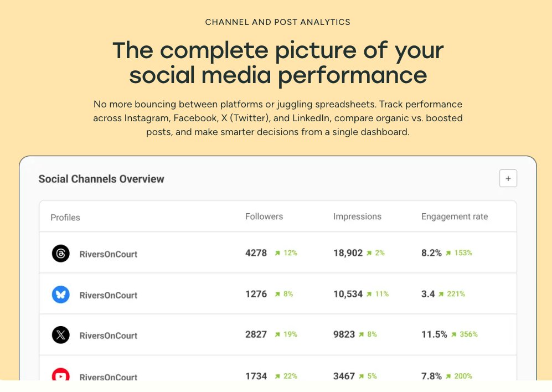Click the Bluesky butterfly profile icon

[60, 295]
